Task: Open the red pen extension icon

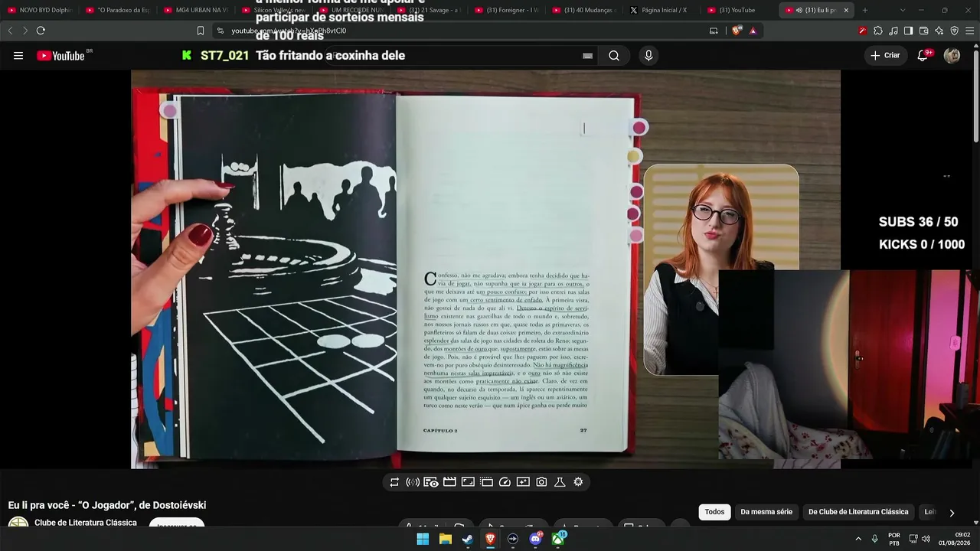Action: pos(862,31)
